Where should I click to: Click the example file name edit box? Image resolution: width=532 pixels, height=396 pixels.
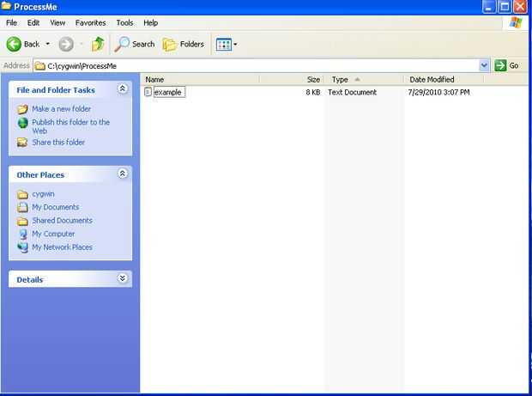point(169,92)
